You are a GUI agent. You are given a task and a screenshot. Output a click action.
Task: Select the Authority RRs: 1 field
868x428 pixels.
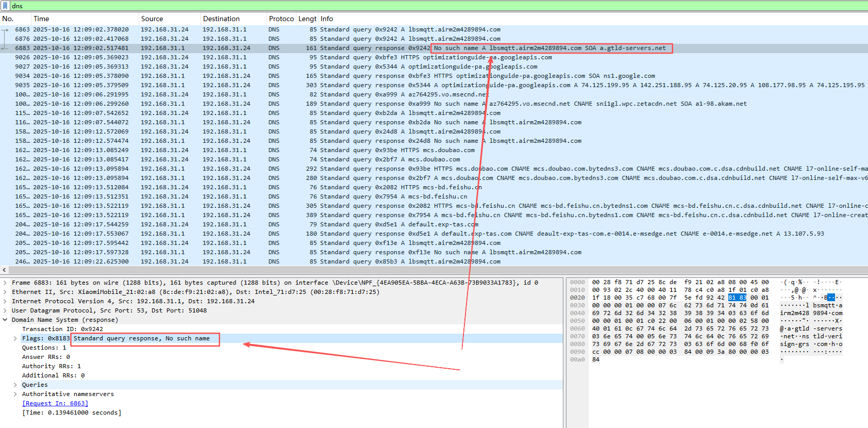[51, 366]
